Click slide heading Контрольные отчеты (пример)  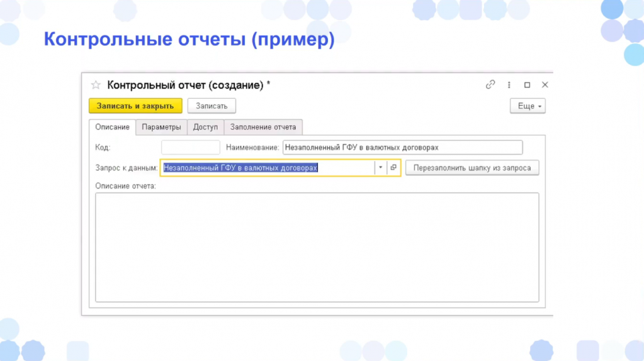189,40
